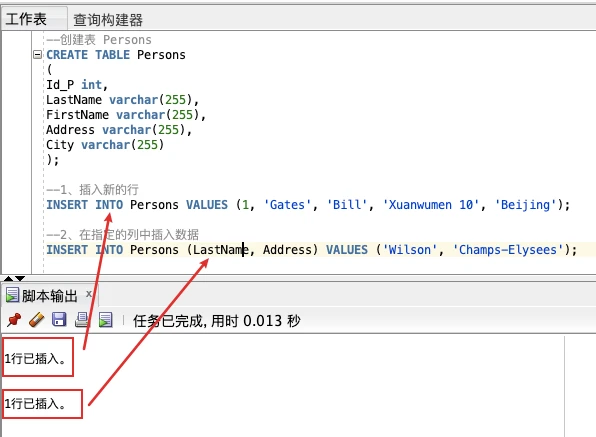
Task: Select the 脚本输出 tab
Action: coord(49,296)
